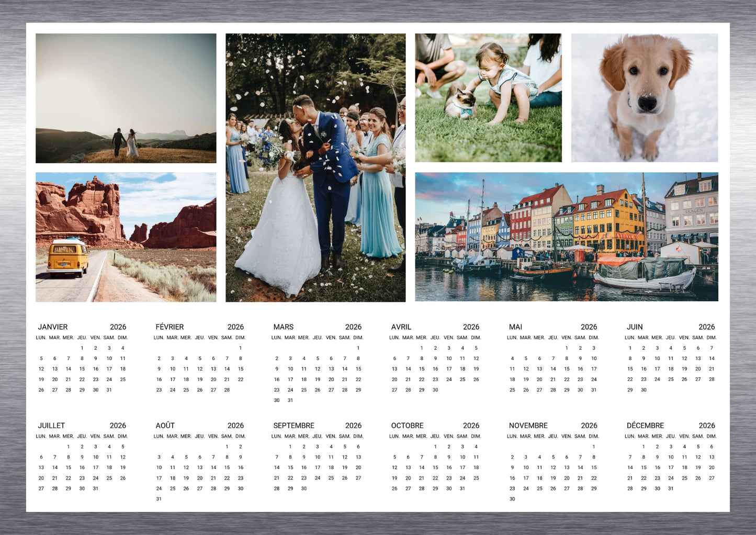Select the FÉVRIER month title

[170, 327]
